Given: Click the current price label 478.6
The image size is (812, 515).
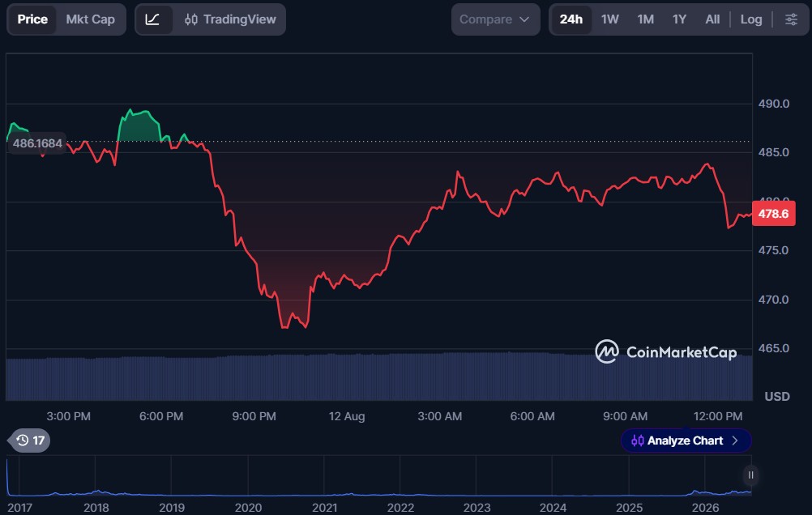Looking at the screenshot, I should coord(773,214).
